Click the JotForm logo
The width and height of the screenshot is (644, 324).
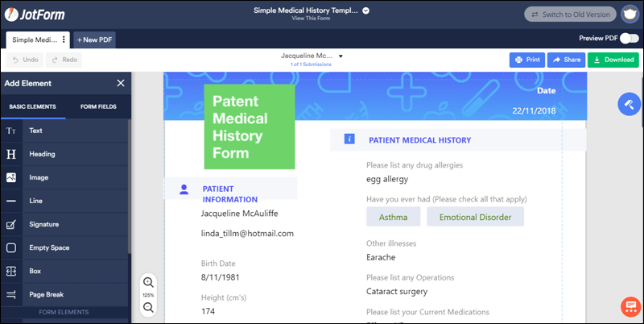coord(35,15)
